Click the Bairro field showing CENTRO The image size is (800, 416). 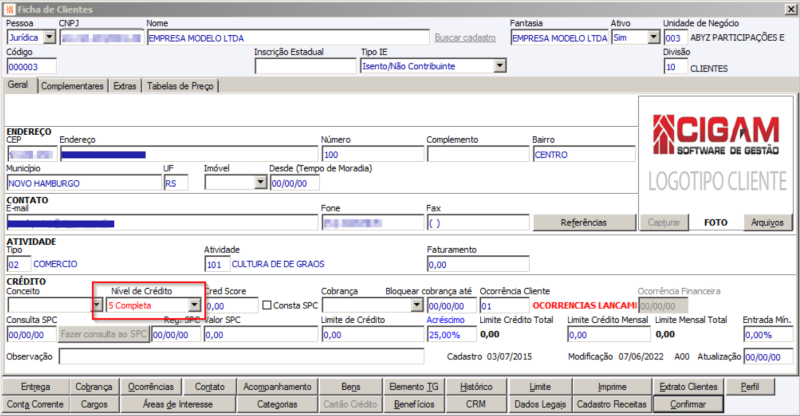(584, 154)
